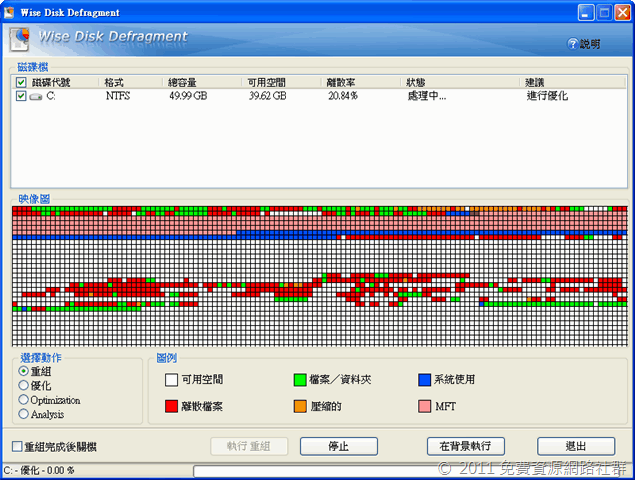Viewport: 635px width, 480px height.
Task: Close the Wise Disk Defragment window
Action: [x=622, y=12]
